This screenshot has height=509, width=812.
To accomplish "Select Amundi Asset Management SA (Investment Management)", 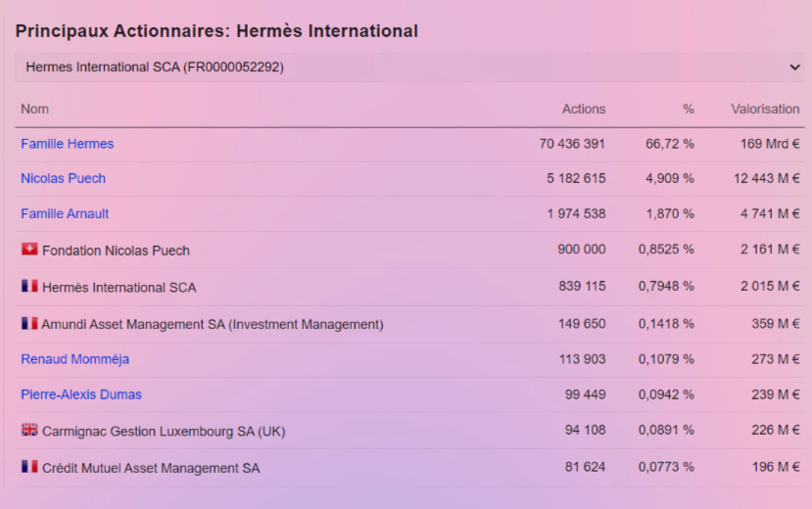I will (x=213, y=324).
